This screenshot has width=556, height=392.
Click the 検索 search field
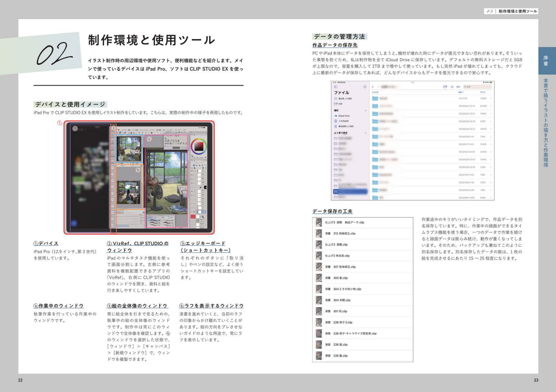coord(478,87)
